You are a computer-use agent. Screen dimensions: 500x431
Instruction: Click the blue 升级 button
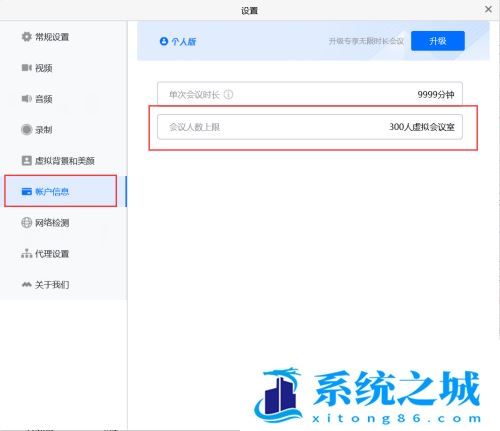(438, 41)
